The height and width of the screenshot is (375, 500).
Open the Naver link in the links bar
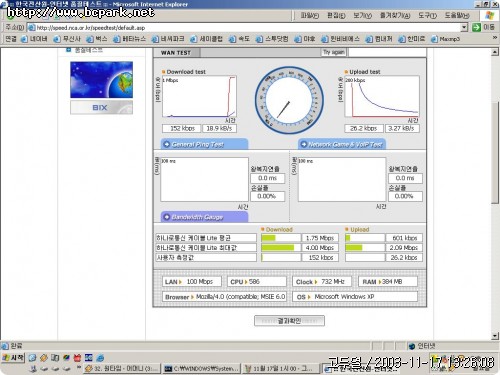click(x=34, y=39)
